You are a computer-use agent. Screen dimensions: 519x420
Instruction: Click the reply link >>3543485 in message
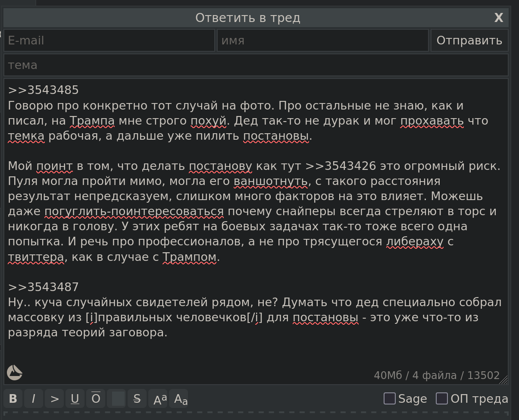click(44, 90)
